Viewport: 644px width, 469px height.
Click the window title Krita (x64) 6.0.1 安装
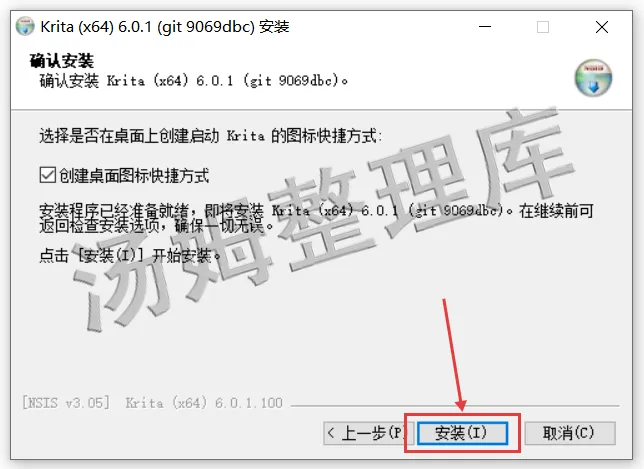click(165, 27)
